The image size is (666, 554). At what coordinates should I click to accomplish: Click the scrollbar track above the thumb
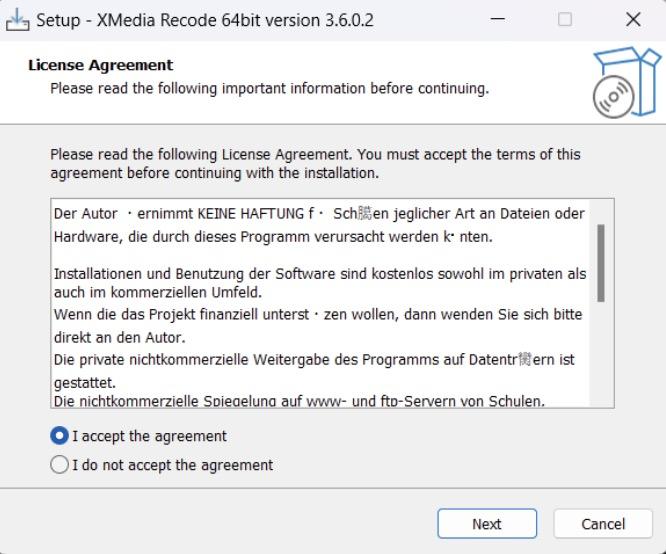[x=601, y=212]
